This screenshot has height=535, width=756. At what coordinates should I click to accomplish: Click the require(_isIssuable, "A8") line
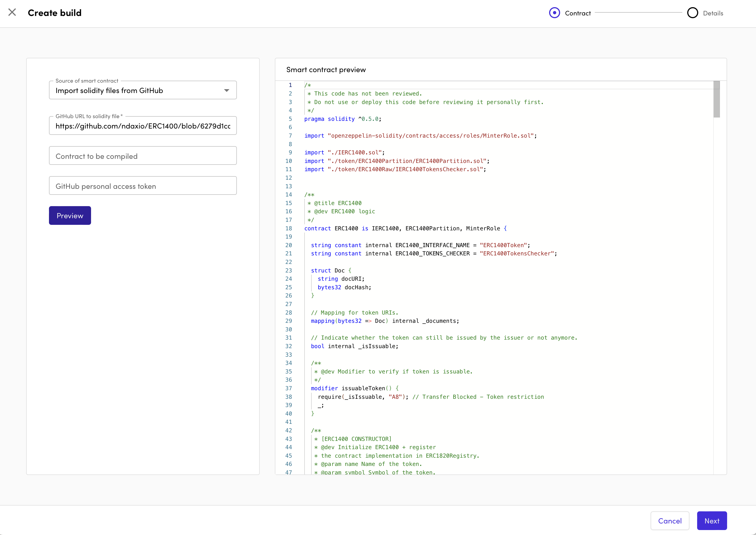tap(431, 397)
